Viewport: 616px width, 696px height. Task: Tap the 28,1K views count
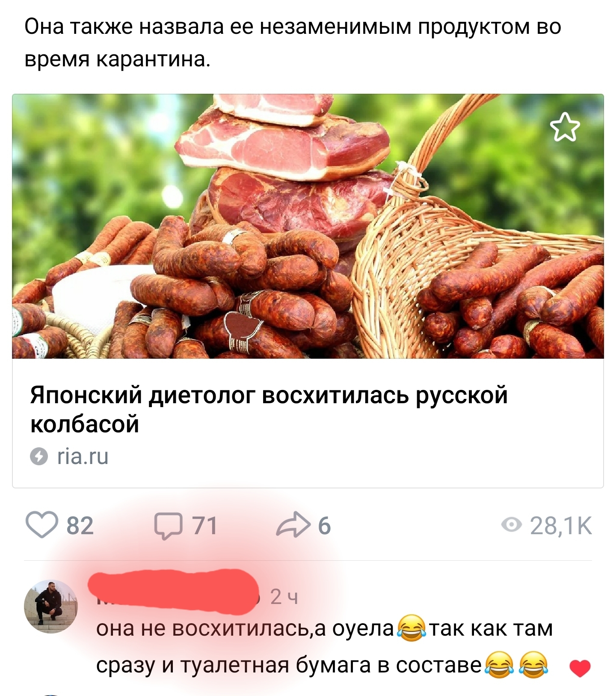click(561, 526)
